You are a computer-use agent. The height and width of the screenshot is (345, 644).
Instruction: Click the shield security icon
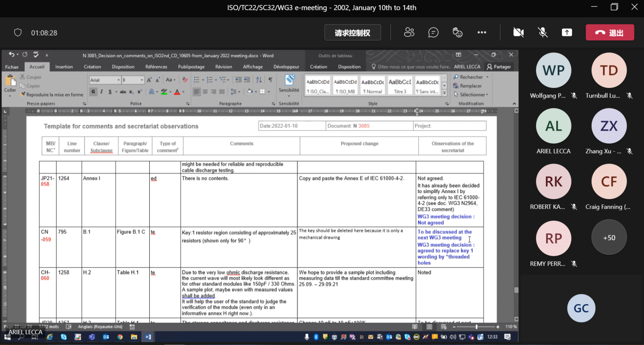tap(18, 33)
